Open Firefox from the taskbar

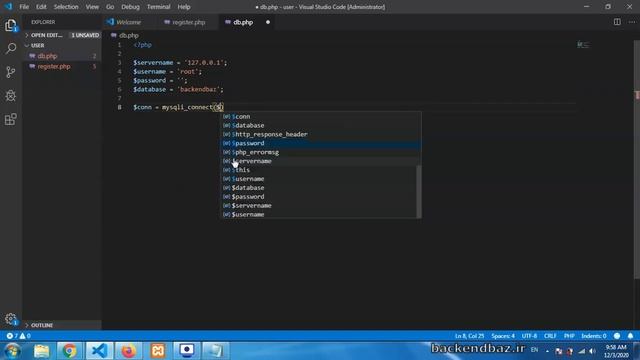(x=129, y=351)
